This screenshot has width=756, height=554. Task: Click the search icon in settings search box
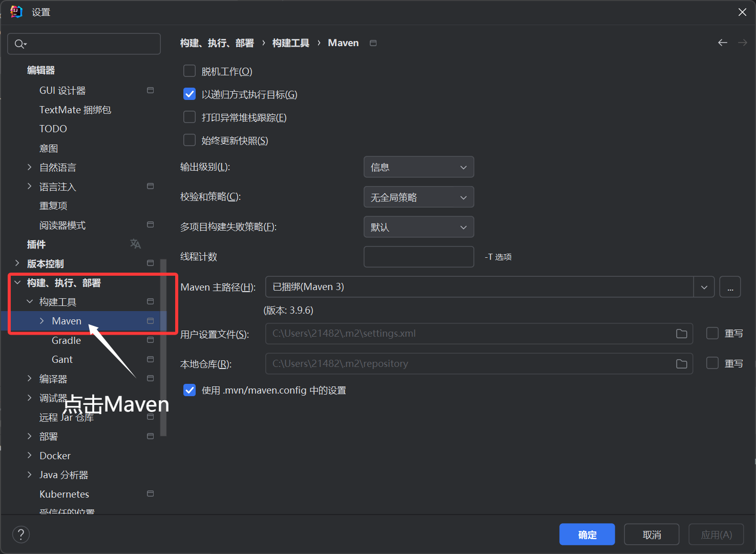pyautogui.click(x=19, y=44)
